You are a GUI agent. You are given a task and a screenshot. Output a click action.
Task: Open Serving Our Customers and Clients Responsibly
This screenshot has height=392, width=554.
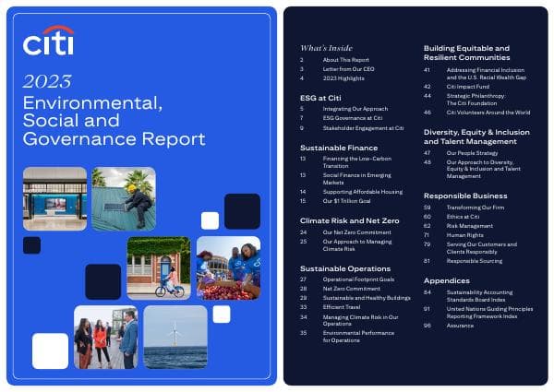coord(482,248)
